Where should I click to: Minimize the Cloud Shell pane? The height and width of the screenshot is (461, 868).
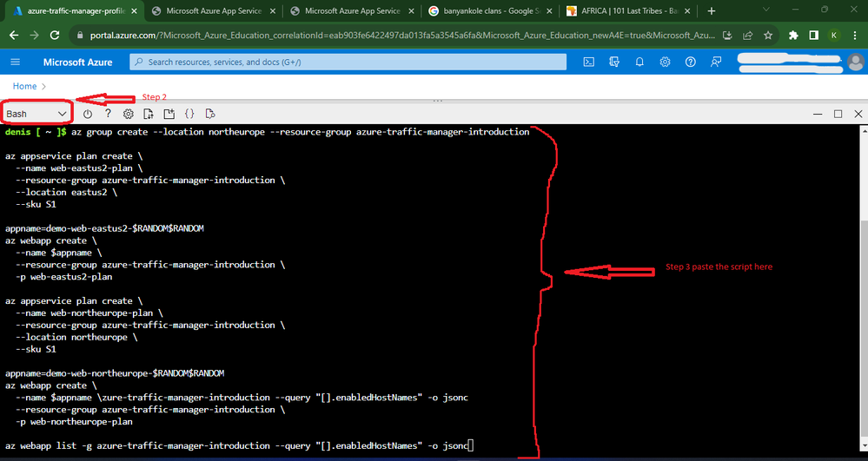(x=818, y=114)
